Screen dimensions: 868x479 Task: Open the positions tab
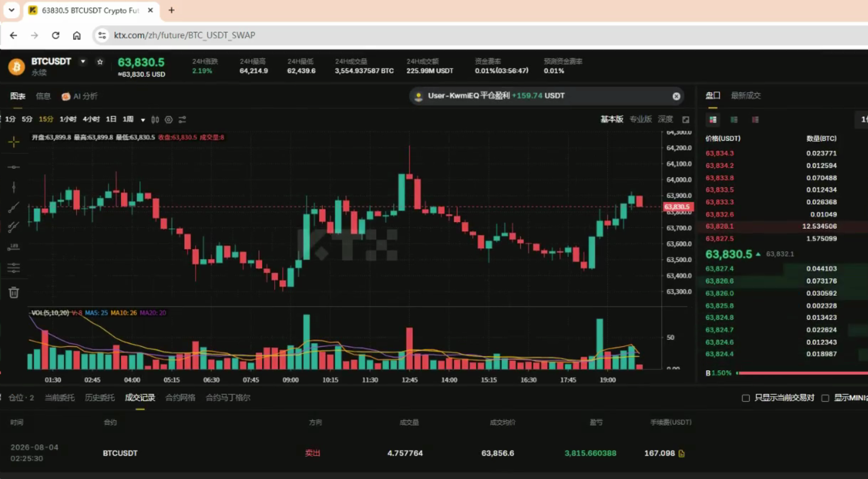tap(21, 398)
